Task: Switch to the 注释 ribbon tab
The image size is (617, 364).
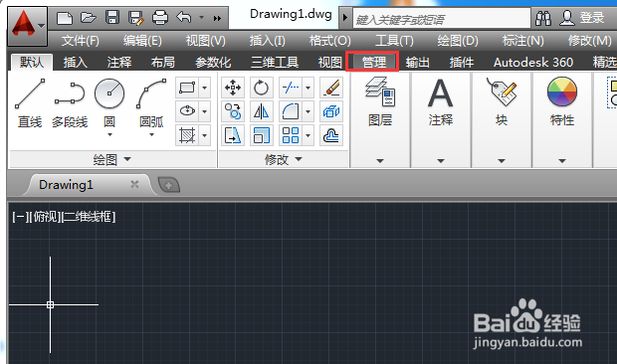Action: (x=119, y=62)
